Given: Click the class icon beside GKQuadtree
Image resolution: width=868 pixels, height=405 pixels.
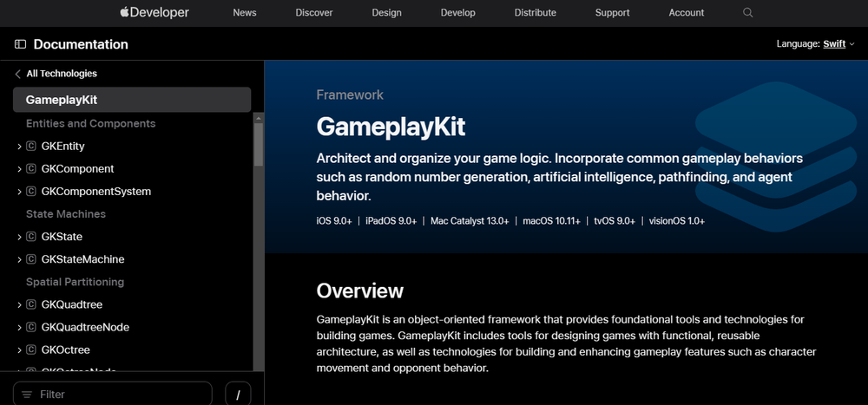Looking at the screenshot, I should [x=31, y=305].
